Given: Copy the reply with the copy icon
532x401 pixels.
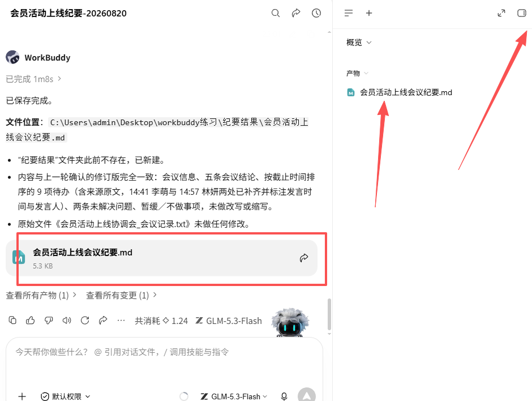Looking at the screenshot, I should [x=12, y=320].
